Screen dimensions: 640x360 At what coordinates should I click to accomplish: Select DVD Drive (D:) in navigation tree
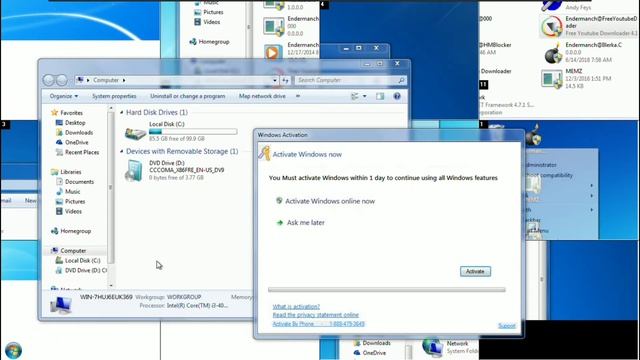point(86,270)
